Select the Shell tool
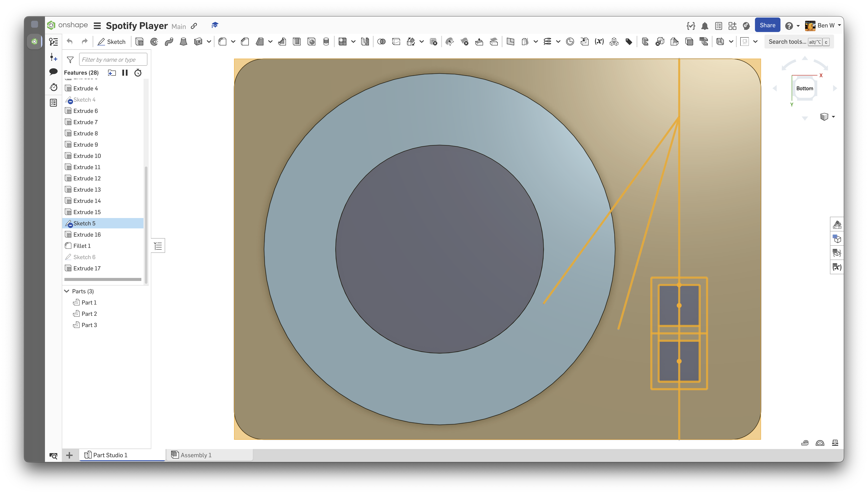Screen dimensions: 868x494 coord(297,42)
